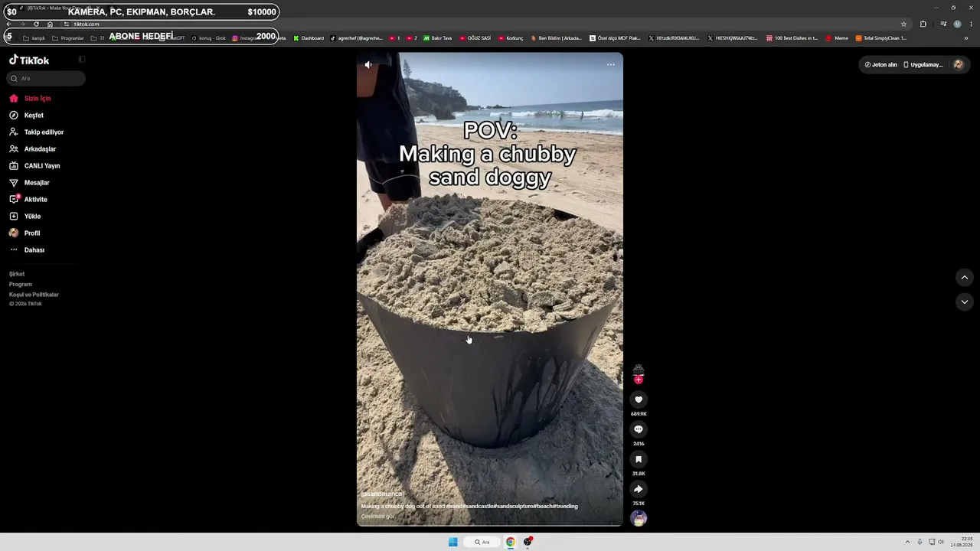Click the TikTok logo
The image size is (980, 551).
(x=29, y=60)
